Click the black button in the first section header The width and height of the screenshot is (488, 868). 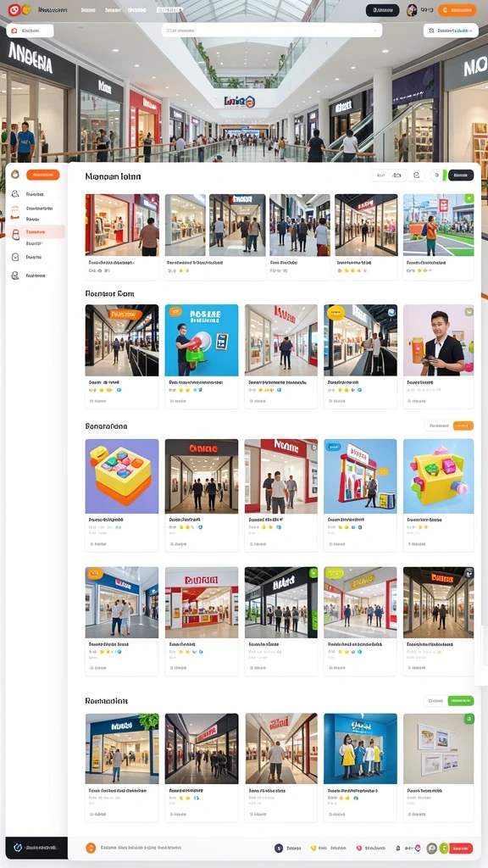coord(461,175)
